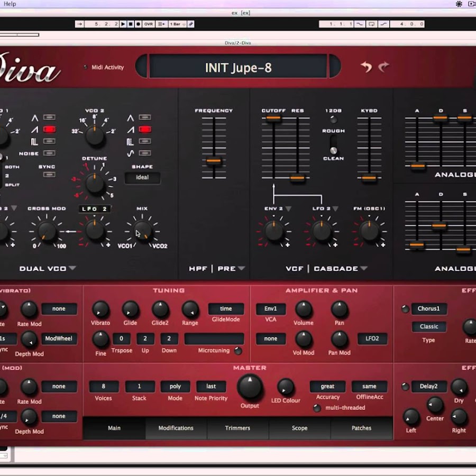Open the HPF | PRE module dropdown arrow

[x=241, y=268]
